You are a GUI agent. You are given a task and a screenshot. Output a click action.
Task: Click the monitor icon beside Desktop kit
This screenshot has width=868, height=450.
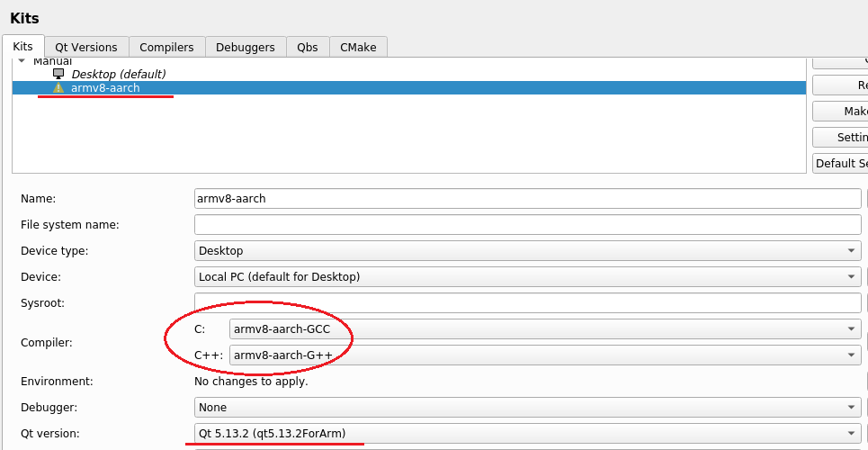click(x=58, y=74)
